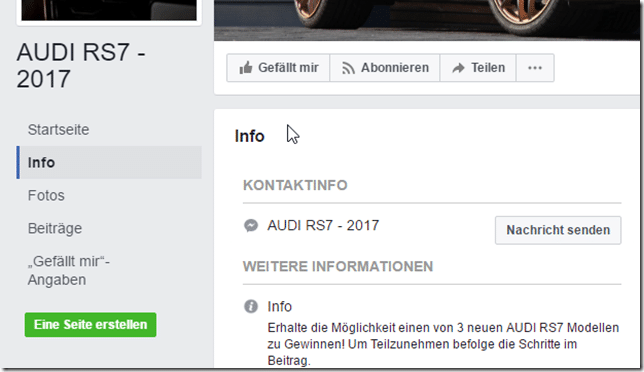Click the info circle icon under Weitere Informationen
644x372 pixels.
click(x=251, y=306)
